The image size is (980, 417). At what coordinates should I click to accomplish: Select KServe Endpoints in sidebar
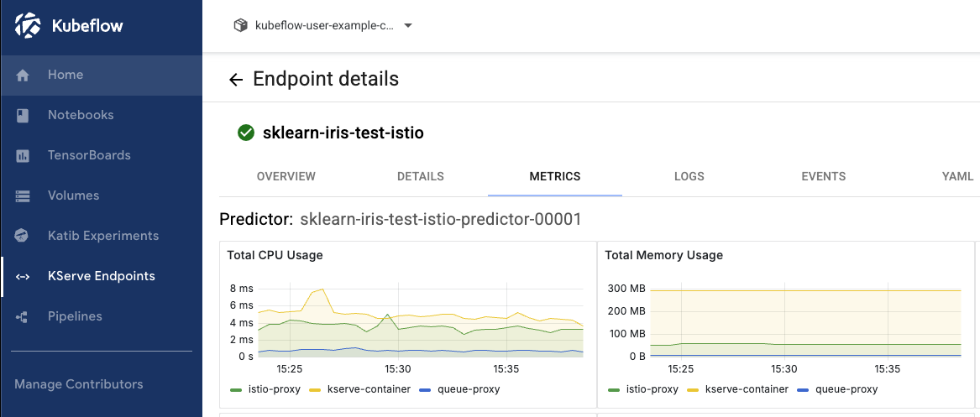click(x=102, y=276)
